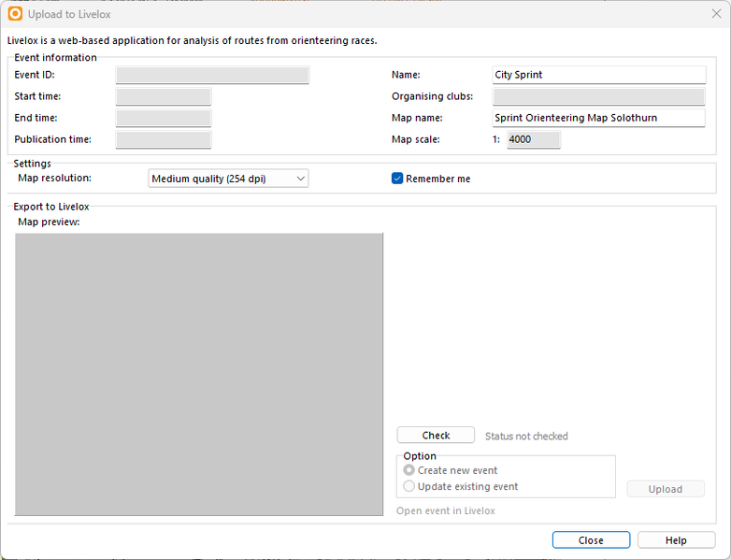The height and width of the screenshot is (560, 731).
Task: Click the grey Map preview area
Action: (198, 374)
